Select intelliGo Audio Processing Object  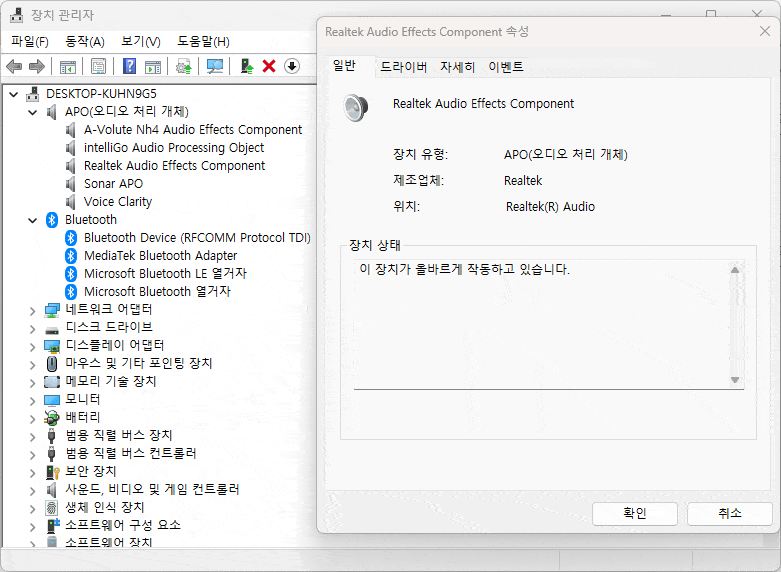[174, 147]
